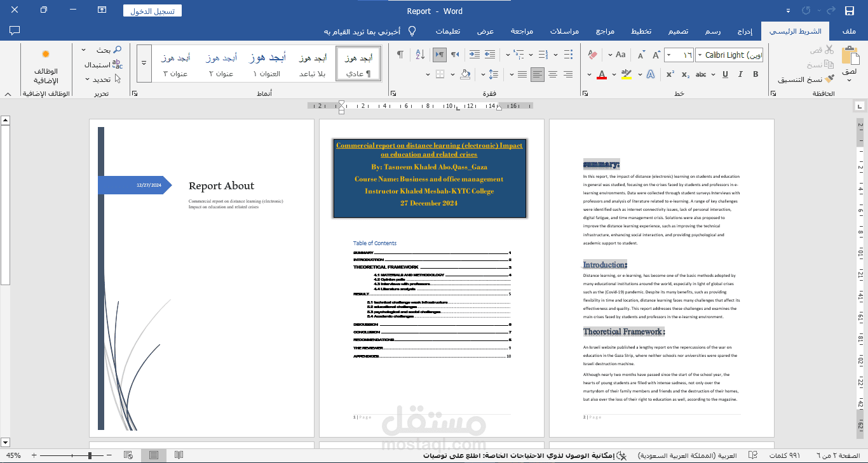
Task: Open the Ribbon Display Options icon
Action: (102, 11)
